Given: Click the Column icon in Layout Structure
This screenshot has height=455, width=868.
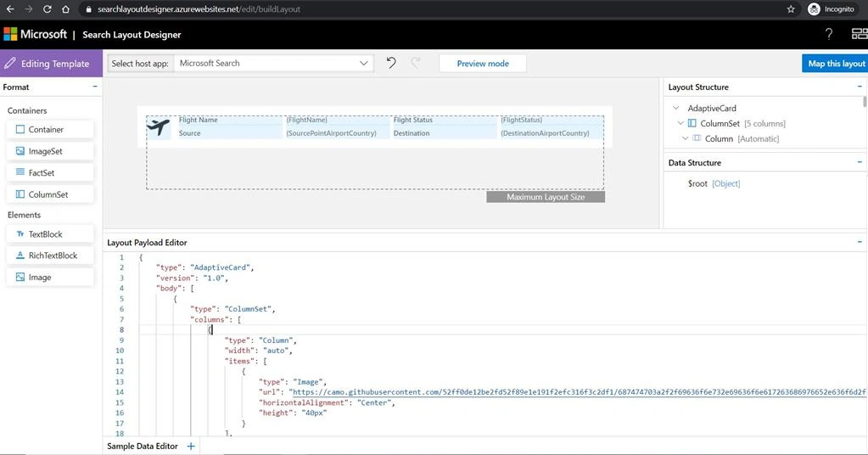Looking at the screenshot, I should pyautogui.click(x=697, y=138).
